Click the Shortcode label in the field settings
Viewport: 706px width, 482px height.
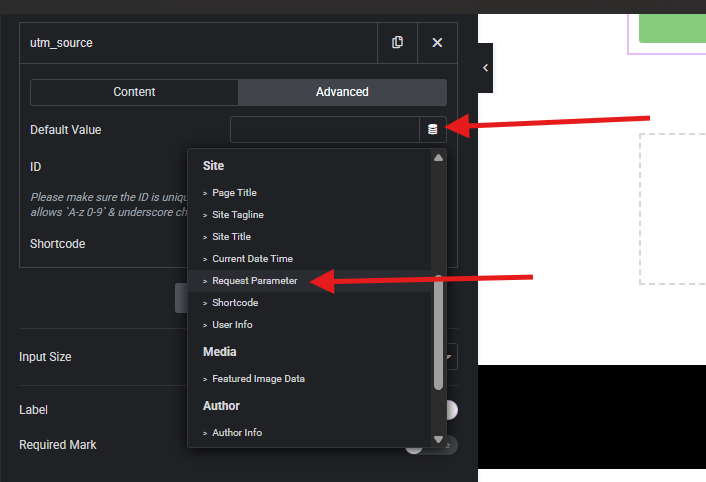point(58,244)
